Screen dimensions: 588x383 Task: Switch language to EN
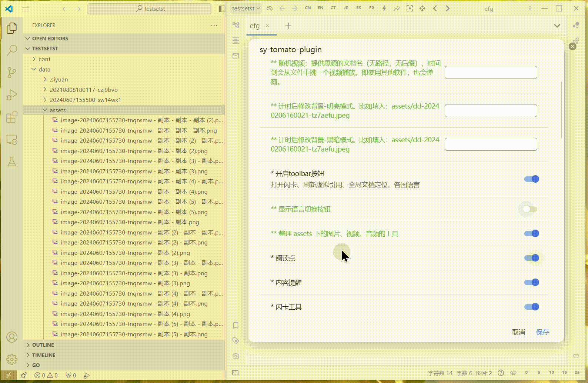pyautogui.click(x=321, y=8)
